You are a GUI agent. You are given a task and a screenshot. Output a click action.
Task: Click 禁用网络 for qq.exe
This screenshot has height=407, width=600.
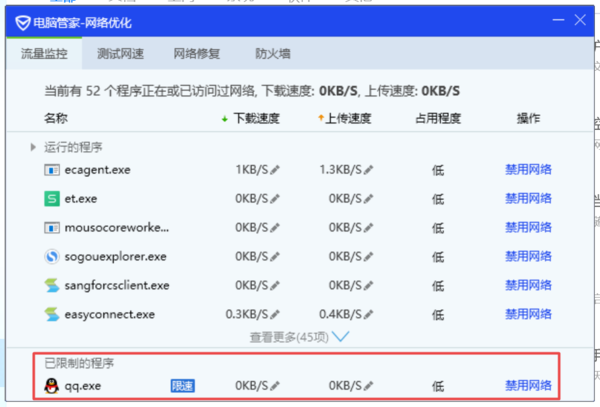(x=528, y=385)
